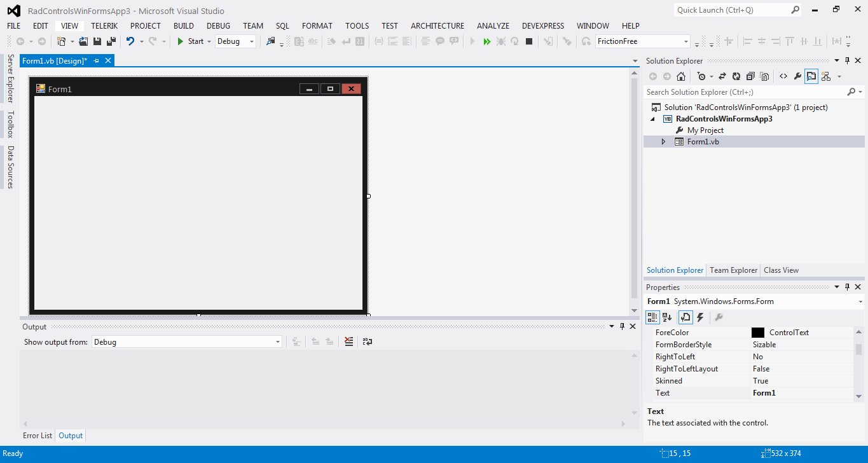Click the Find in Files toolbar icon

(271, 41)
